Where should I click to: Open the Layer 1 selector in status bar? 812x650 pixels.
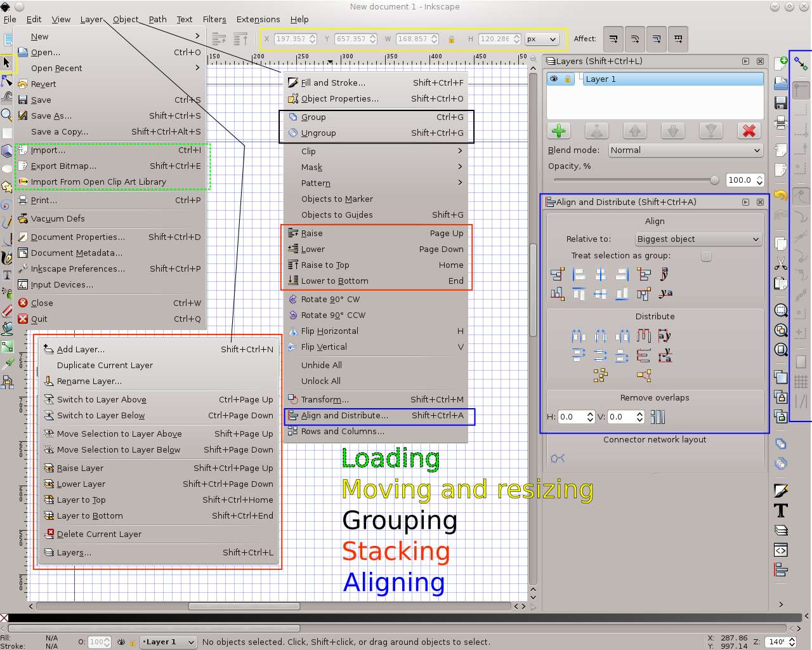[168, 642]
